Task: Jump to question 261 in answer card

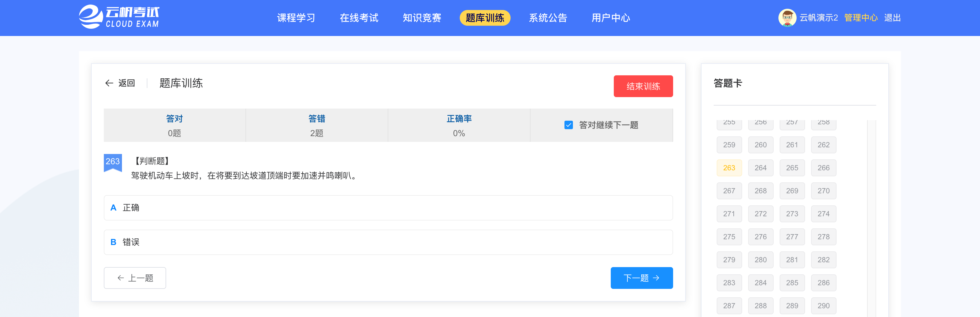Action: coord(792,145)
